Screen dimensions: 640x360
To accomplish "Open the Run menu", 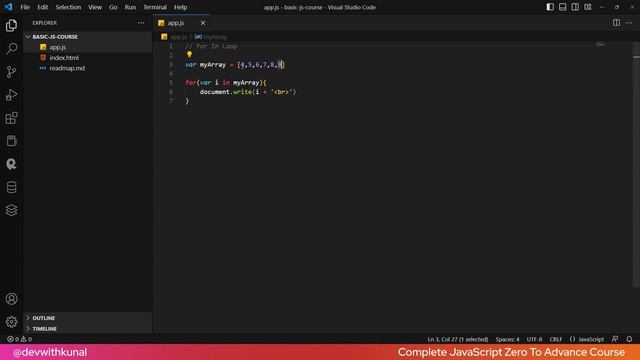I will point(130,7).
